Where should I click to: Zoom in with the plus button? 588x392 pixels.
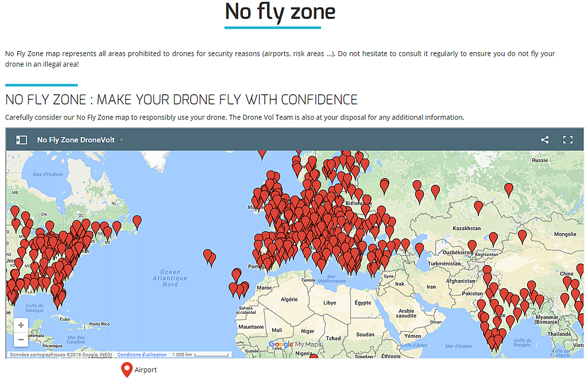pyautogui.click(x=21, y=325)
